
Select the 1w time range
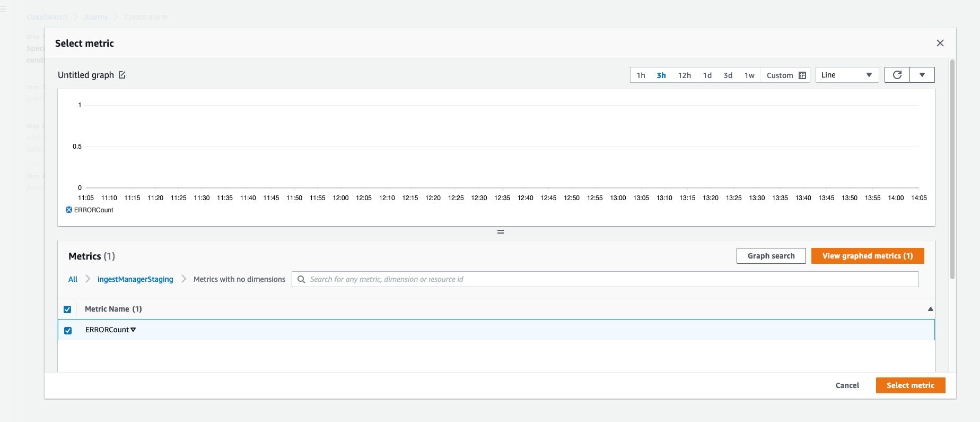click(x=749, y=75)
